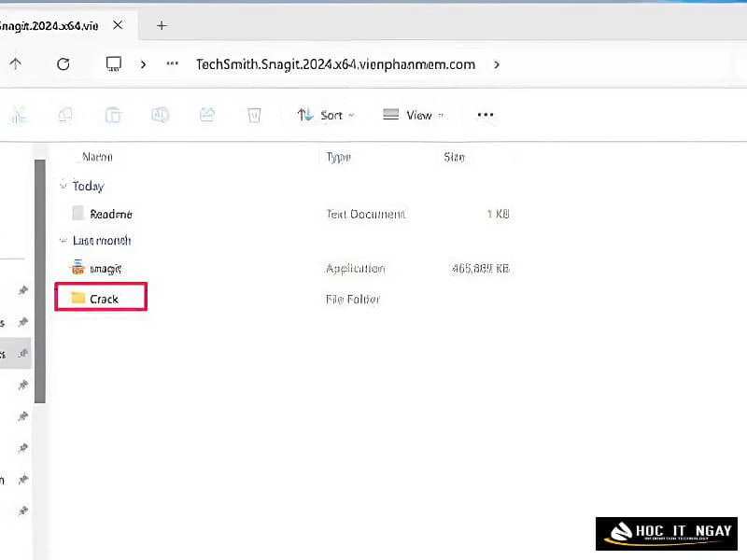Click the dimmed Paste toolbar icon
Screen dimensions: 747x560
(x=113, y=115)
